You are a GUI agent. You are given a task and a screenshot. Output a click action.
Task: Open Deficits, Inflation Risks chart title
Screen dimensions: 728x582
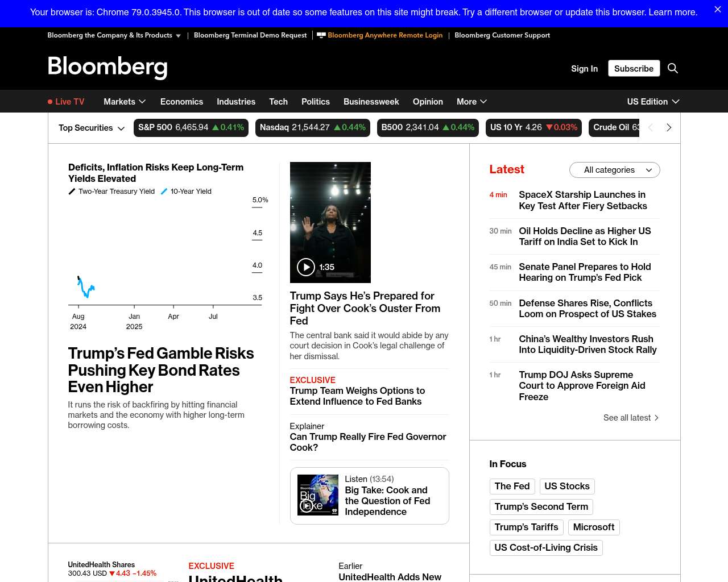coord(156,173)
